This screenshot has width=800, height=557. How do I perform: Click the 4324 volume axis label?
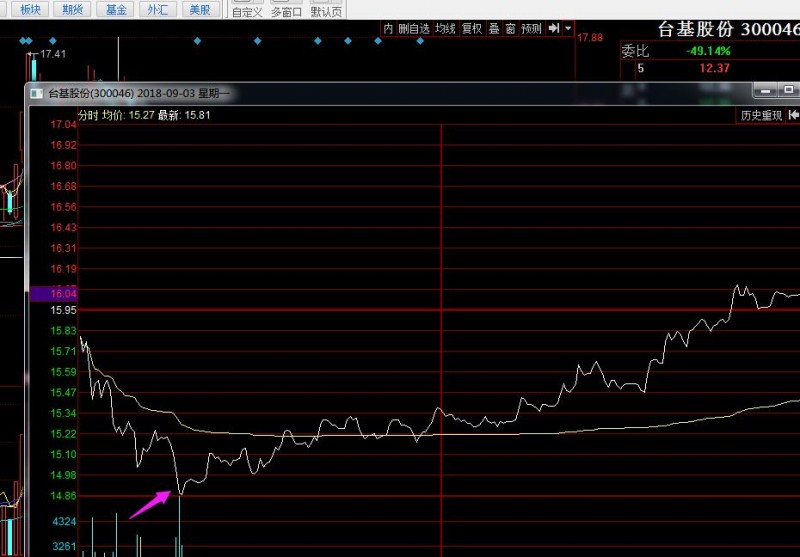click(x=64, y=521)
